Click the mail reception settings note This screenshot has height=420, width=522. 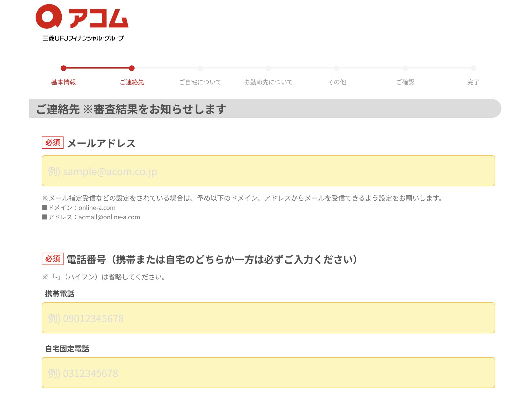pyautogui.click(x=242, y=198)
